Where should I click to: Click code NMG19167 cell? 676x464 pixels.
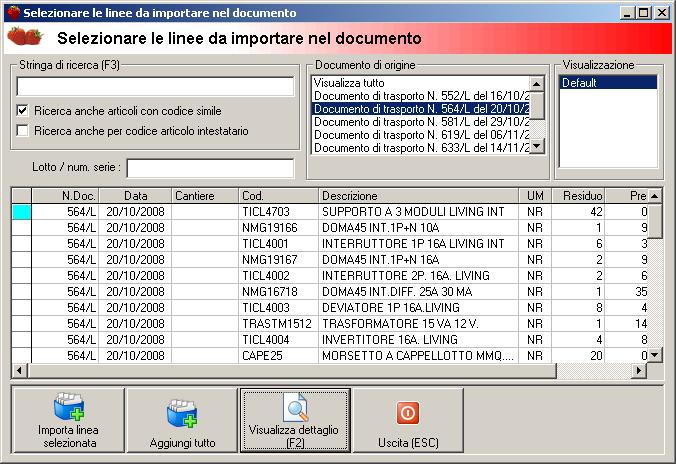point(279,260)
